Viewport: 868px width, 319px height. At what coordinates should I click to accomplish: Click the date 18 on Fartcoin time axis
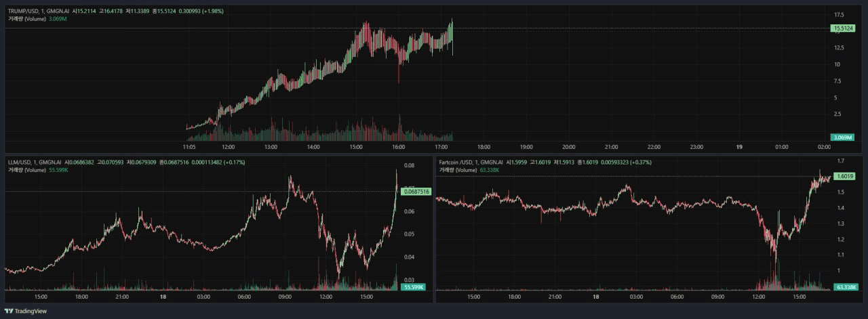point(596,297)
